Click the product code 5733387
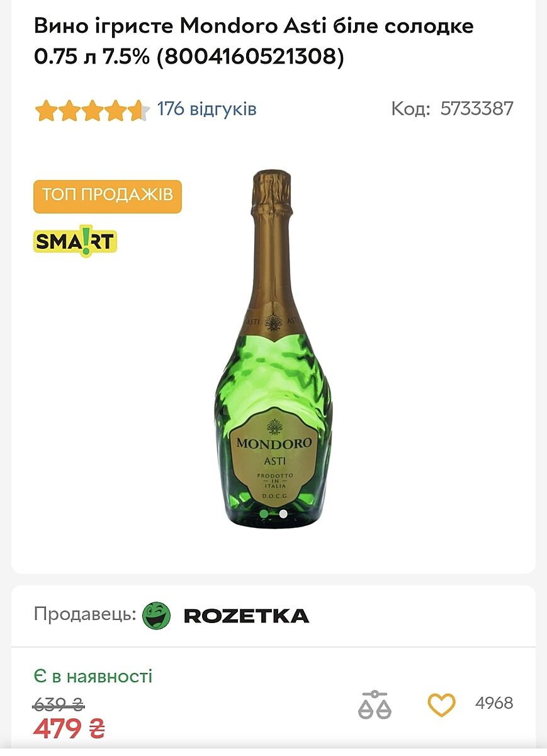Viewport: 547px width, 756px height. click(477, 108)
